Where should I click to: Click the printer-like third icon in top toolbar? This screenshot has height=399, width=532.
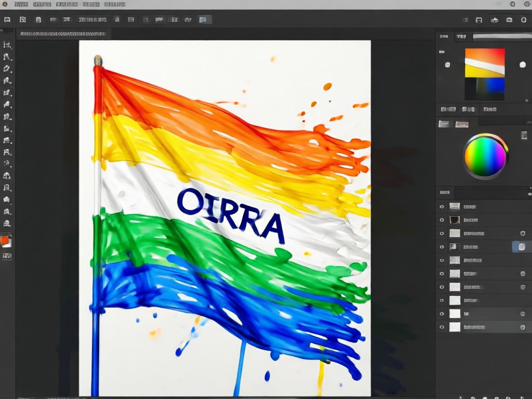[38, 20]
